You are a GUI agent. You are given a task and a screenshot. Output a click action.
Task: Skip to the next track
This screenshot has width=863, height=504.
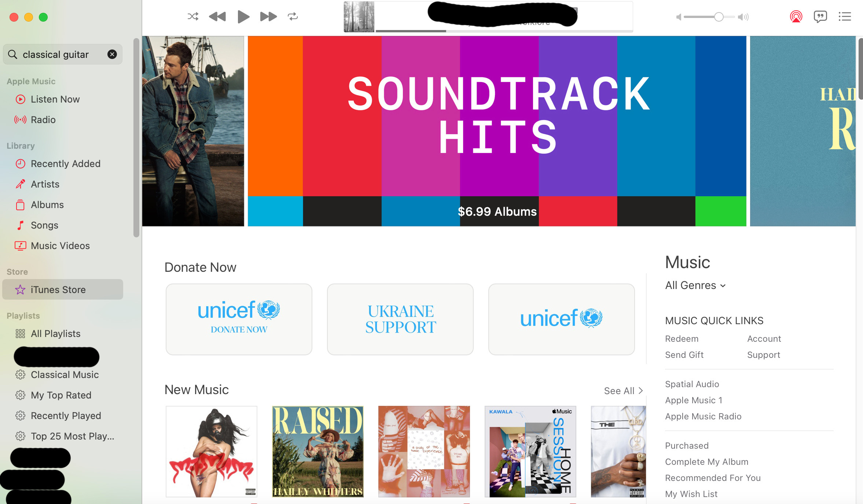(x=268, y=16)
